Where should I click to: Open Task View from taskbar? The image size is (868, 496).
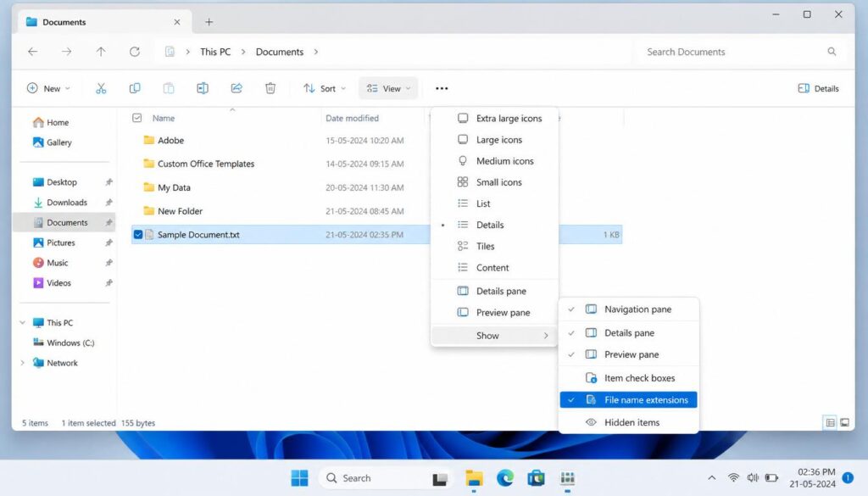click(440, 478)
